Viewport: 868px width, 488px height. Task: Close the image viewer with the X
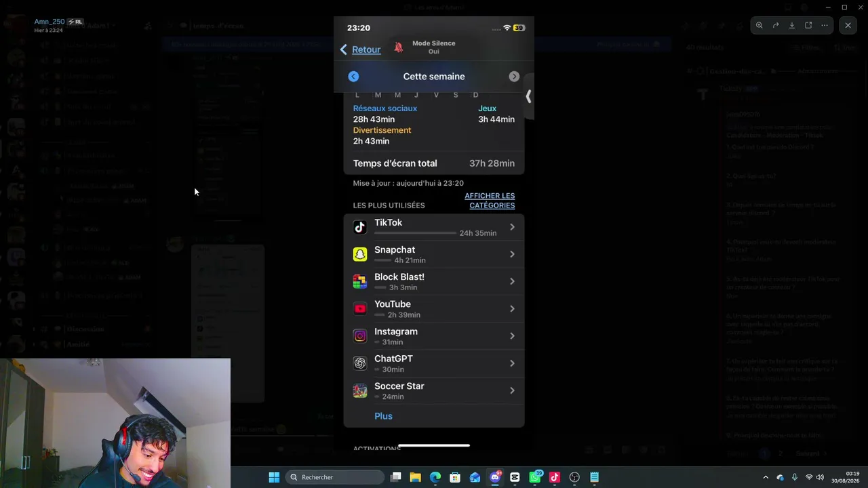point(848,26)
